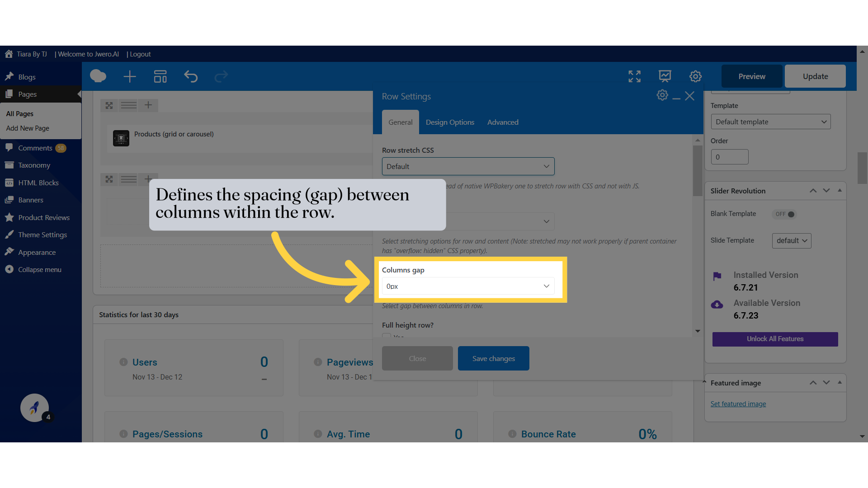This screenshot has width=868, height=488.
Task: Open Row stretch CSS dropdown
Action: pos(468,166)
